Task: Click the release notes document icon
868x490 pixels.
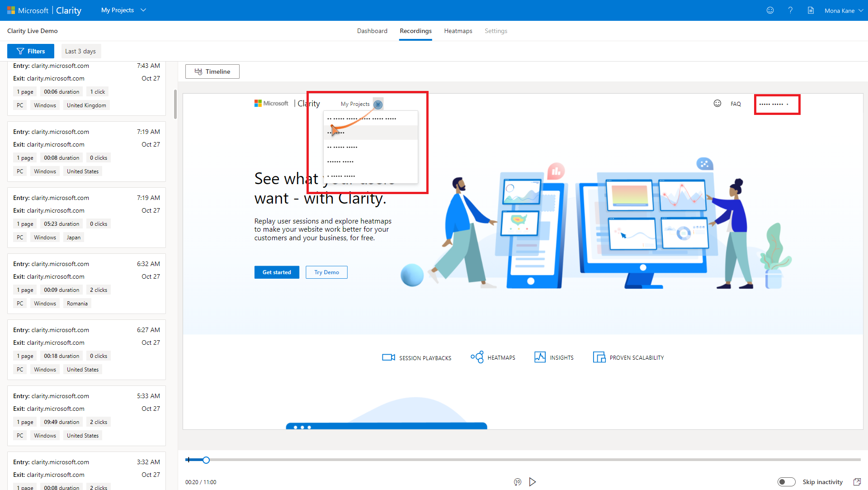Action: 811,10
